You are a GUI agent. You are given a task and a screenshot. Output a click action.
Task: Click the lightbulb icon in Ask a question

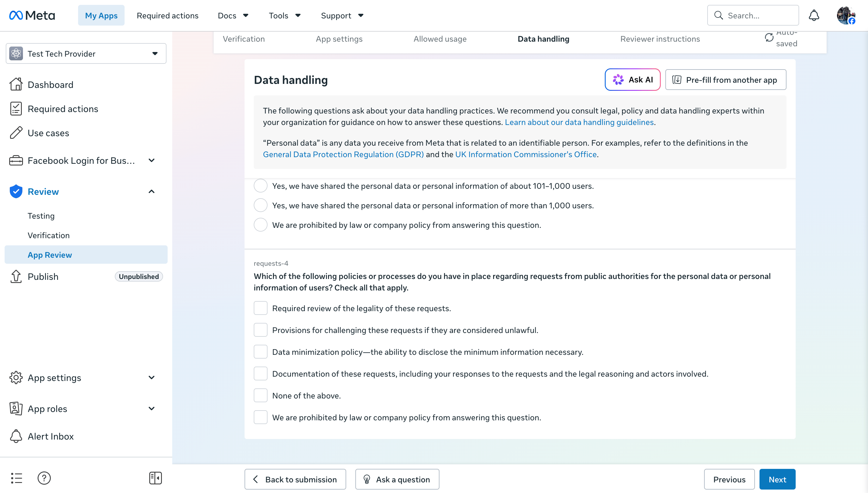367,479
